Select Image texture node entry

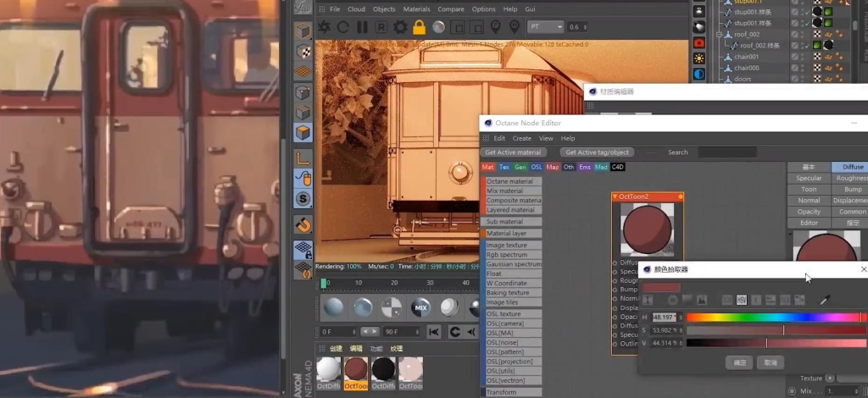(511, 245)
